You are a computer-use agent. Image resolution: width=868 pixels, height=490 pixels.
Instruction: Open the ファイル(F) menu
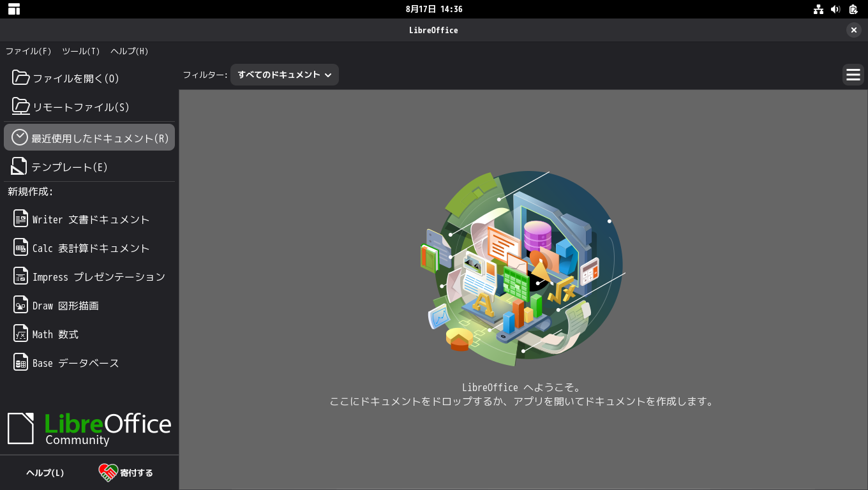[28, 51]
